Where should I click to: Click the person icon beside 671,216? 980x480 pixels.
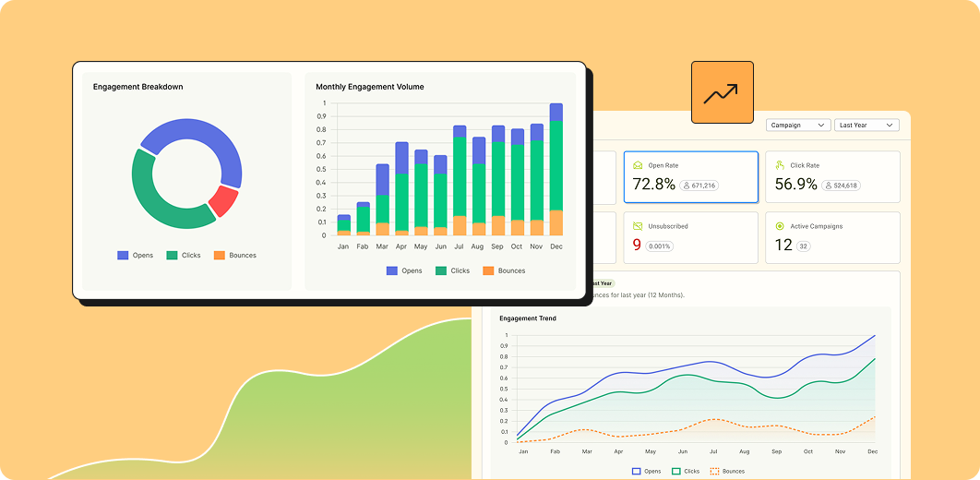pyautogui.click(x=687, y=186)
